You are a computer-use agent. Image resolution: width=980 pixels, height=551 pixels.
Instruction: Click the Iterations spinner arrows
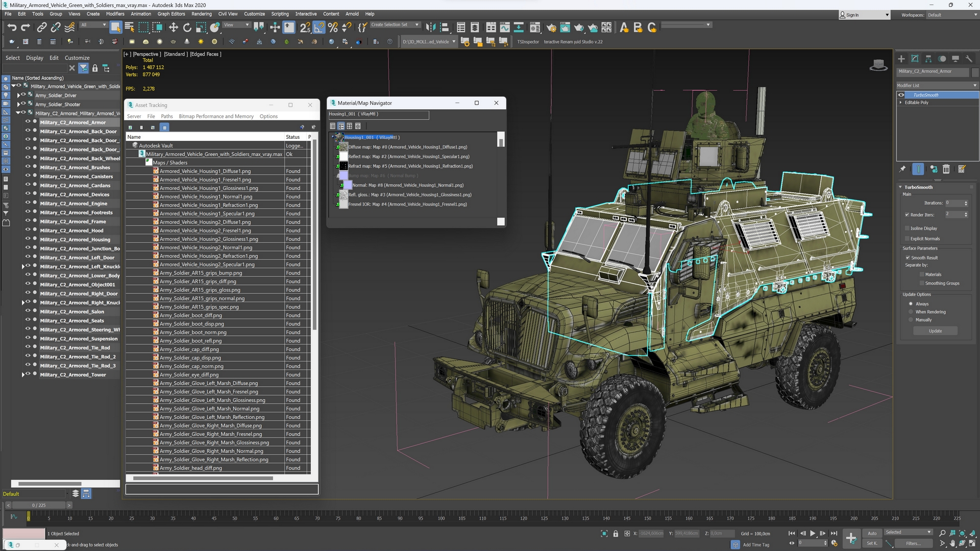(966, 203)
